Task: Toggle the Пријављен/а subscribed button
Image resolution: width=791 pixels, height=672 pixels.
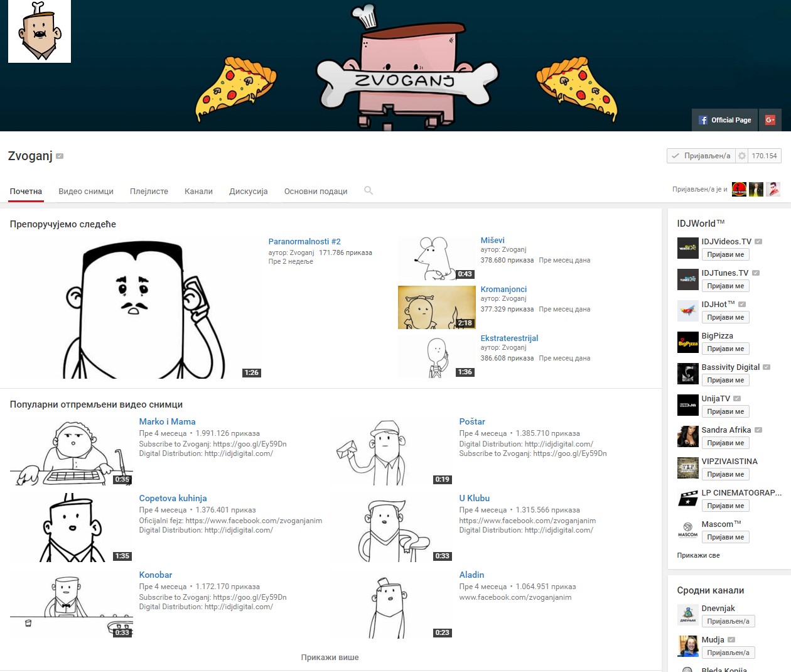Action: pos(701,156)
